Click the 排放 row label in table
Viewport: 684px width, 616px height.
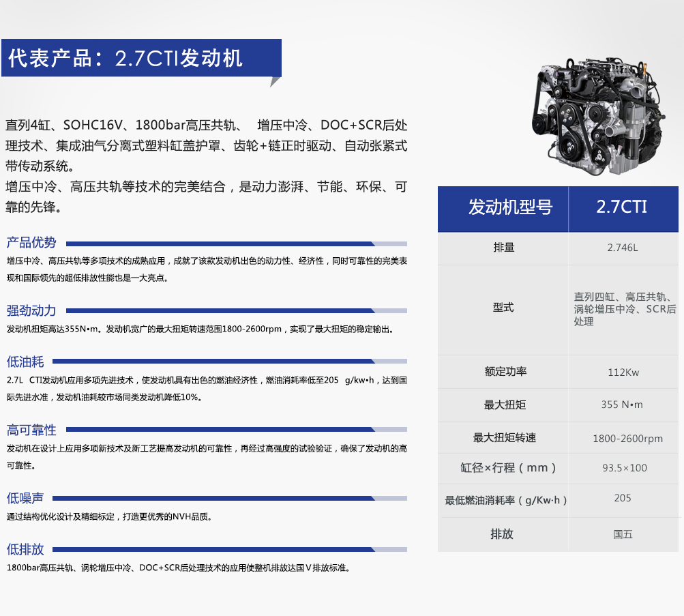[502, 534]
